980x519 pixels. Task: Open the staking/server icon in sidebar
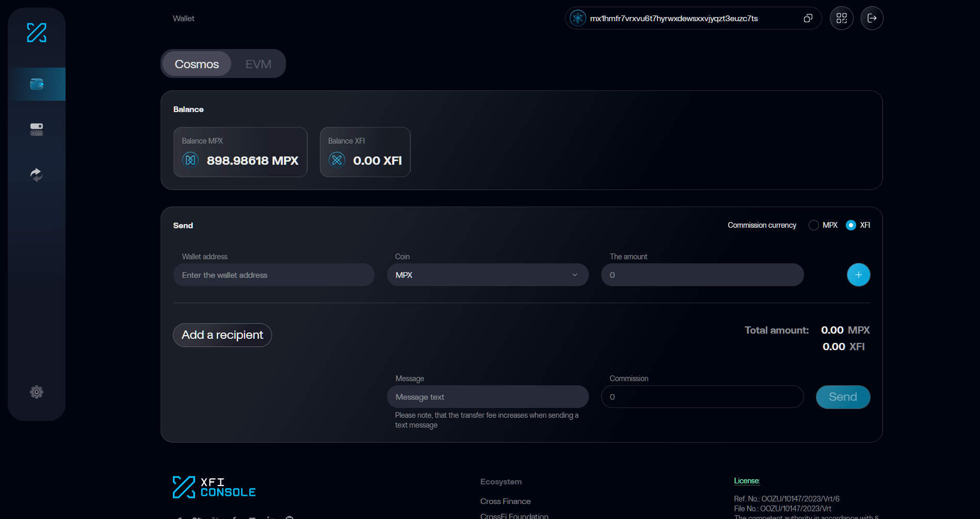pyautogui.click(x=37, y=129)
